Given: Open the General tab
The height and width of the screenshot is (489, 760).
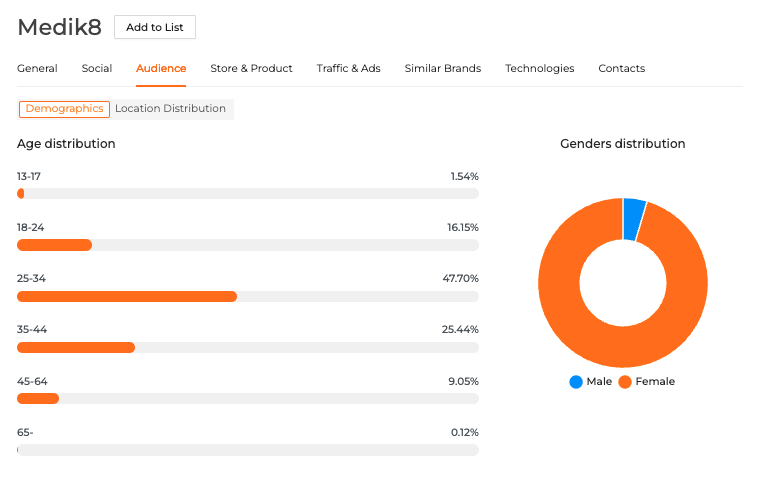Looking at the screenshot, I should point(37,69).
